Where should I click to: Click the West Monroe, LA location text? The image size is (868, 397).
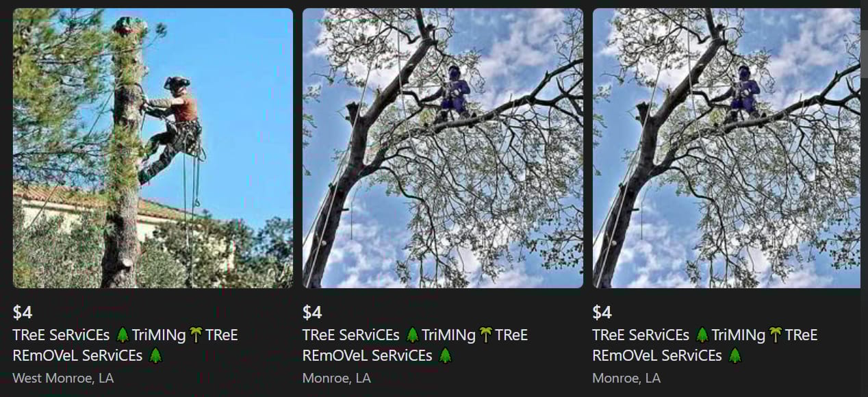pos(63,378)
